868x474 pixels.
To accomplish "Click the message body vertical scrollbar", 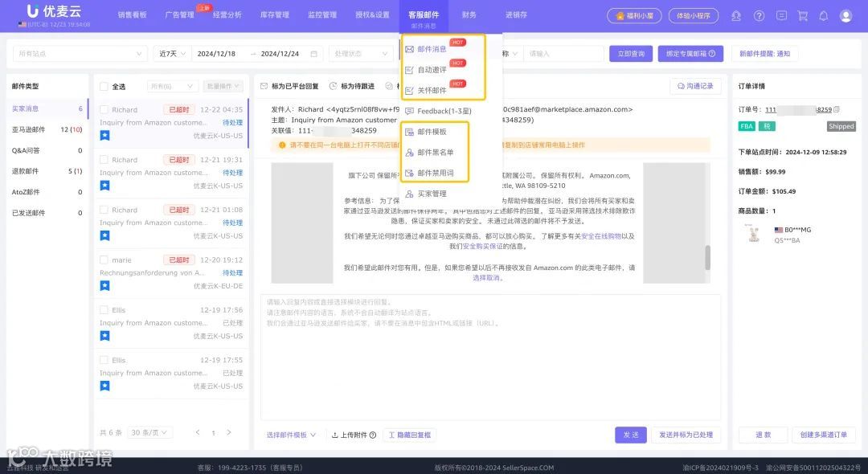I will [707, 258].
